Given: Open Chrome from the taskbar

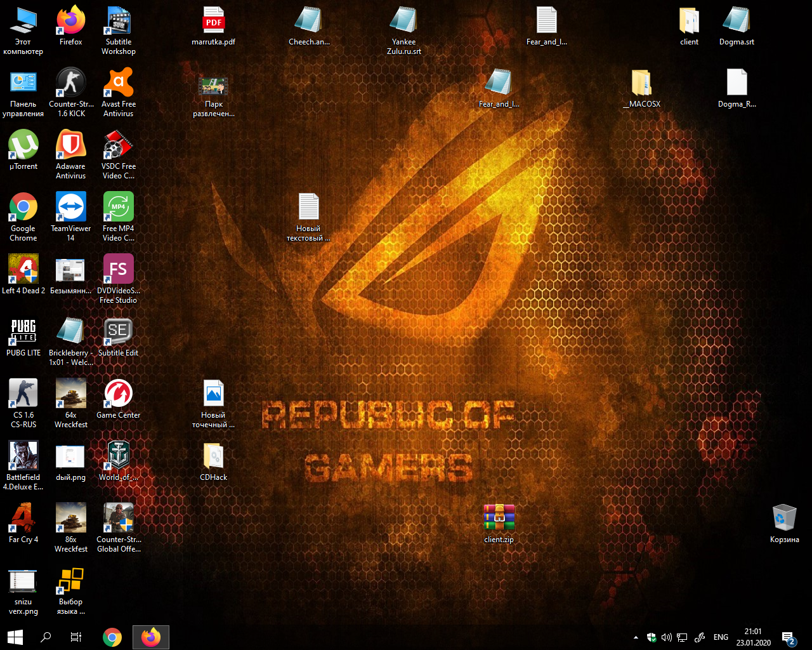Looking at the screenshot, I should 112,637.
